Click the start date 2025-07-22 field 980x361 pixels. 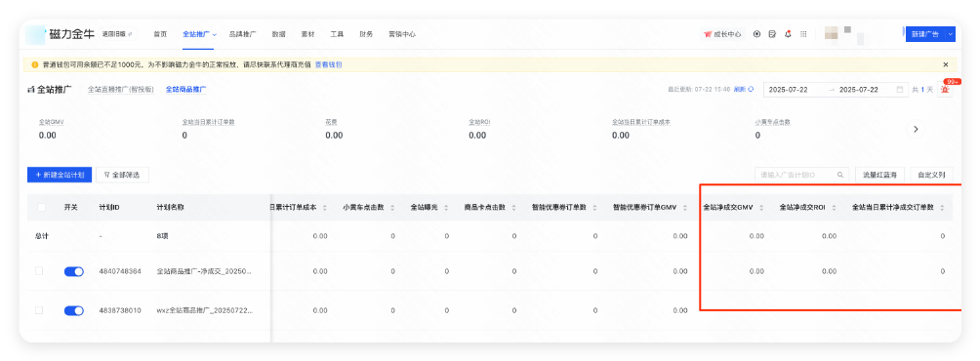(x=788, y=90)
